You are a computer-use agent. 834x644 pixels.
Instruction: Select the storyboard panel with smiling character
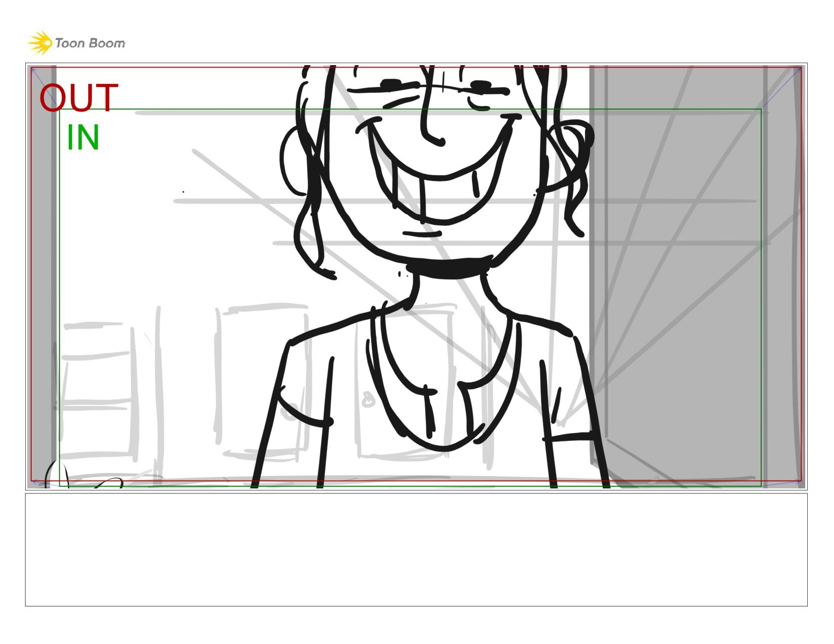(x=416, y=276)
